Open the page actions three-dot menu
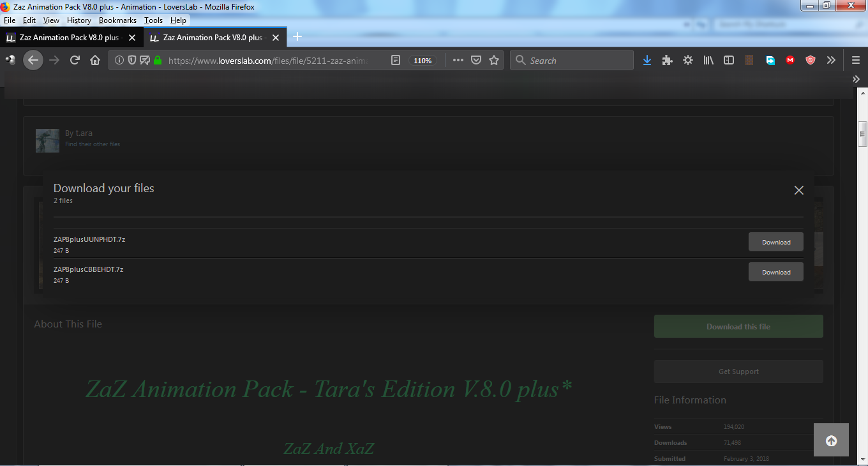The image size is (868, 466). pos(458,61)
